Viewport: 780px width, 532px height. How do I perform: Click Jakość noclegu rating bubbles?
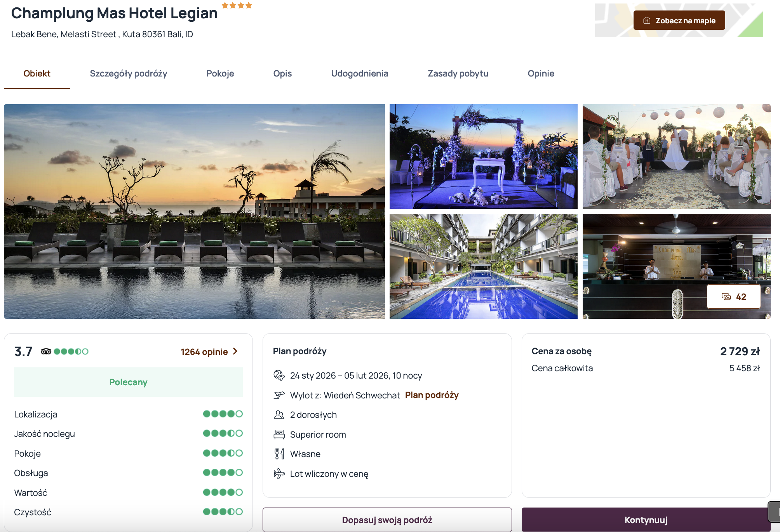[223, 433]
